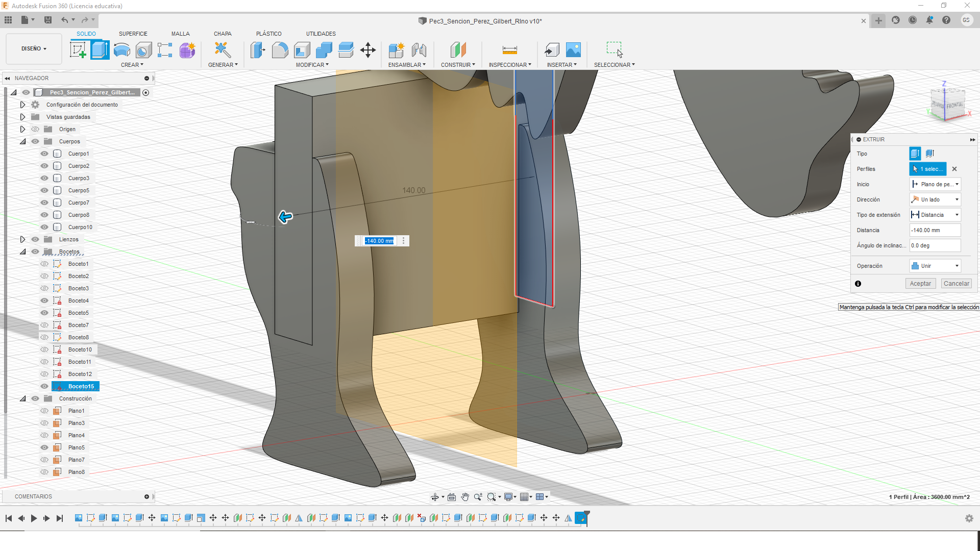
Task: Expand the Vistas guardadas node
Action: [x=22, y=117]
